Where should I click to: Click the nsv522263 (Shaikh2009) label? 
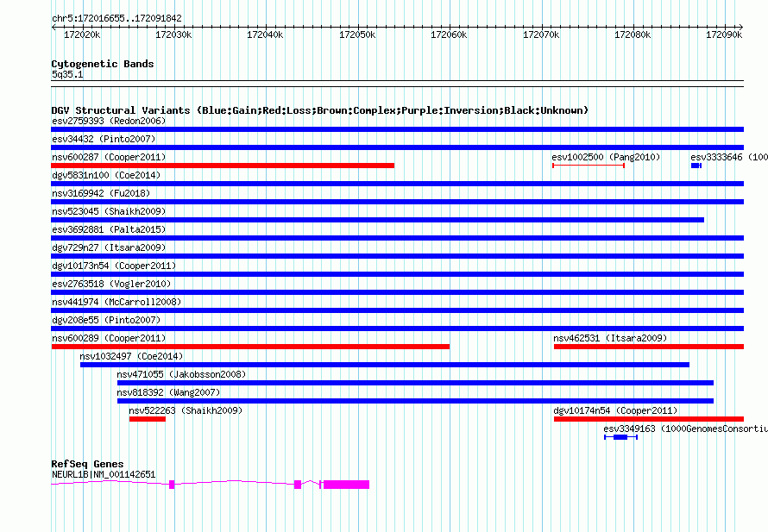(x=186, y=410)
